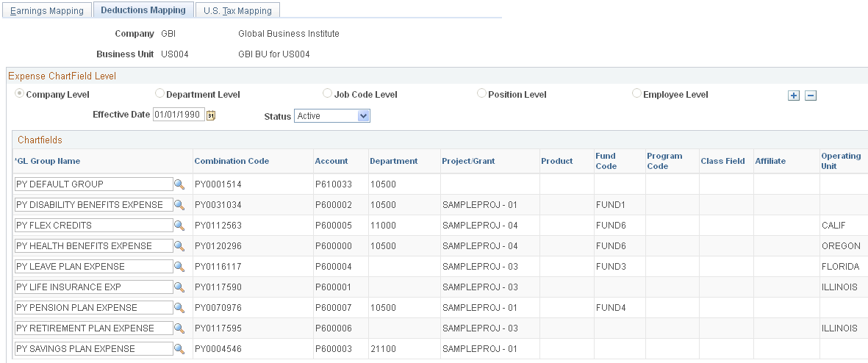Open lookup for PY DISABILITY BENEFITS EXPENSE
The image size is (868, 363).
click(179, 205)
